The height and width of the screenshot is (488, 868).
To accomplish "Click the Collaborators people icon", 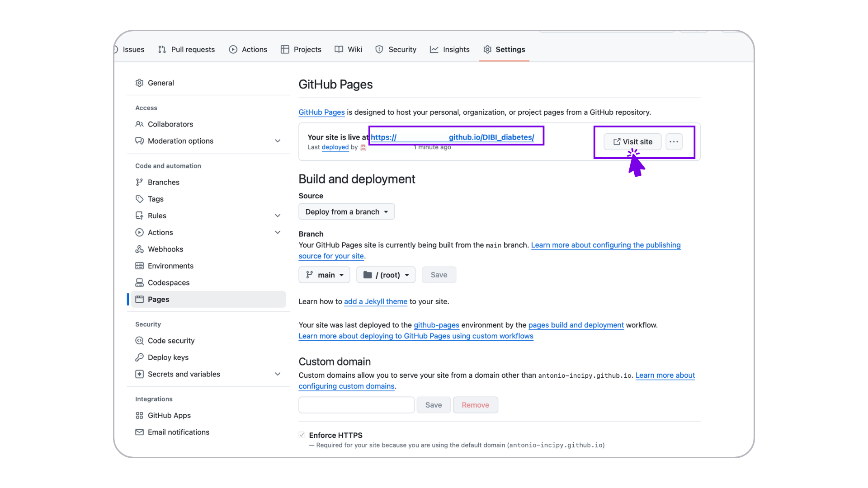I will [139, 124].
